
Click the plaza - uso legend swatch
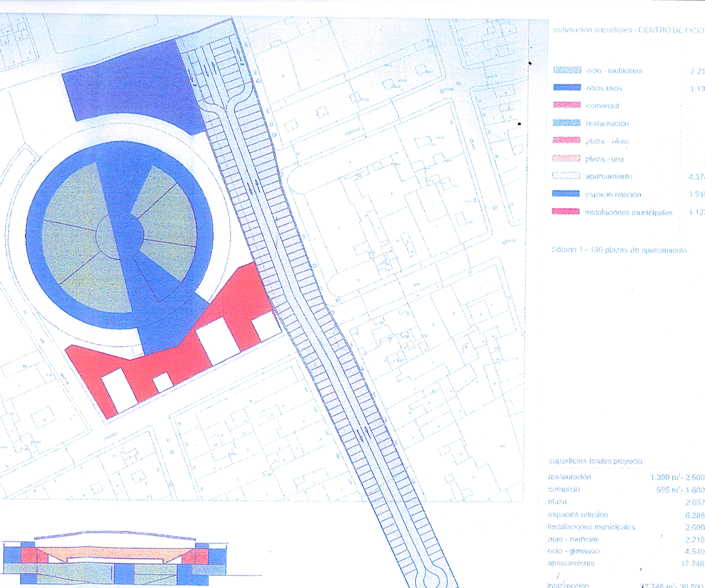pos(567,159)
